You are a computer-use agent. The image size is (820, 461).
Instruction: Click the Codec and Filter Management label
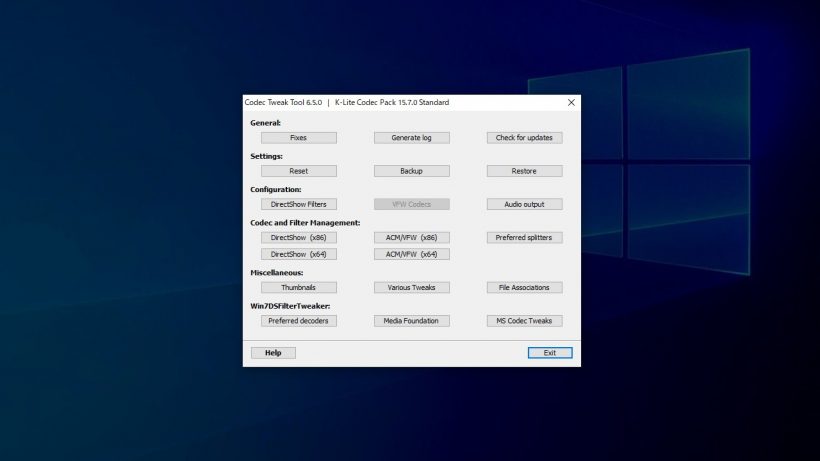coord(305,223)
